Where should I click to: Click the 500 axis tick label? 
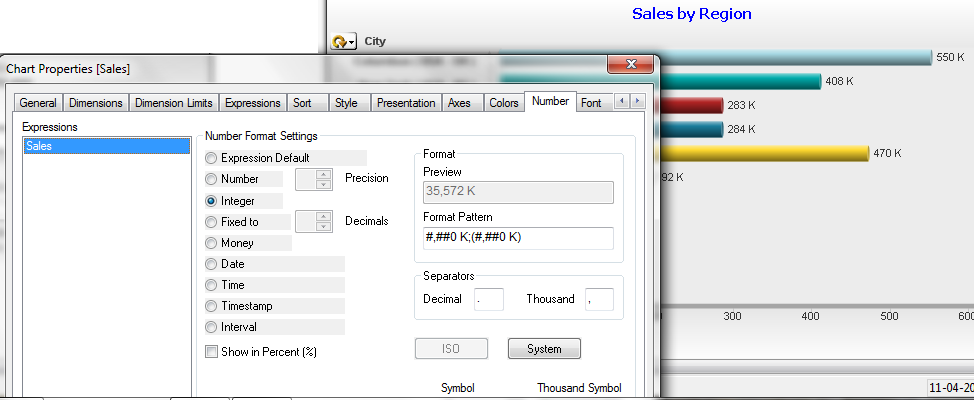point(889,317)
